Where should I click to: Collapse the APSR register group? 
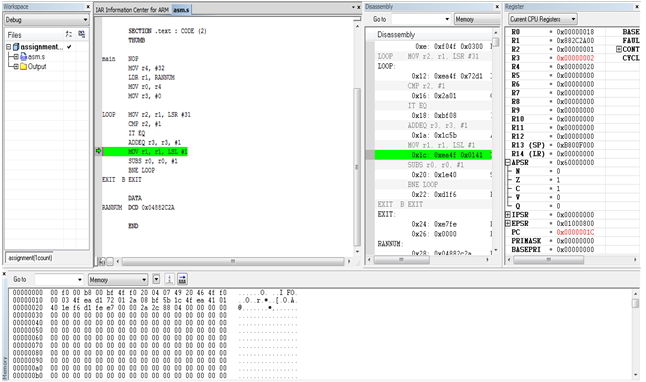click(x=508, y=162)
